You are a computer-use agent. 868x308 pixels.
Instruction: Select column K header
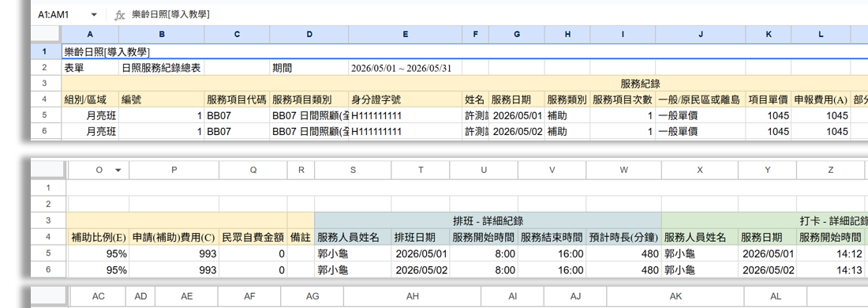pos(769,34)
